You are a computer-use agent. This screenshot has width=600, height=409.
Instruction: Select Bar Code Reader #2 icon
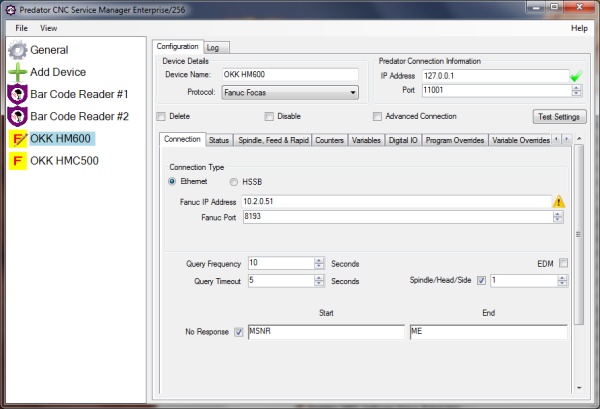(x=17, y=116)
